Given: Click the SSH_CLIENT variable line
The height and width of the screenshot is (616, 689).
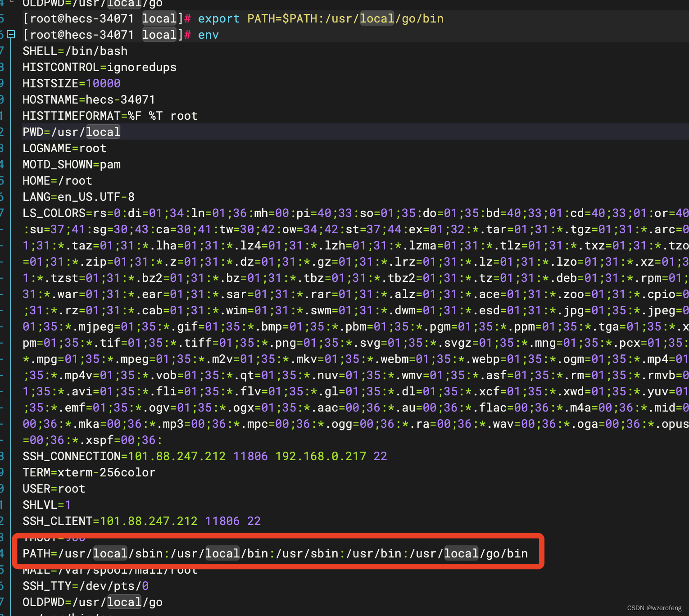Looking at the screenshot, I should 142,521.
